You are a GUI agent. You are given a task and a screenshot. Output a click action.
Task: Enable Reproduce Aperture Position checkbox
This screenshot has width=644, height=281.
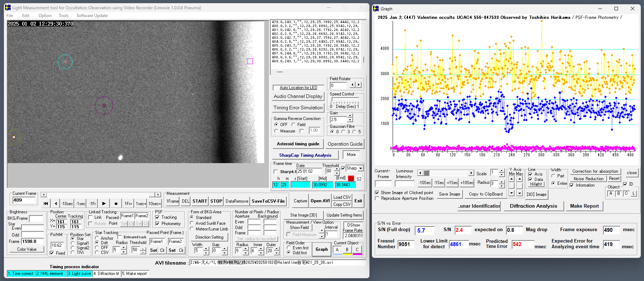coord(377,198)
